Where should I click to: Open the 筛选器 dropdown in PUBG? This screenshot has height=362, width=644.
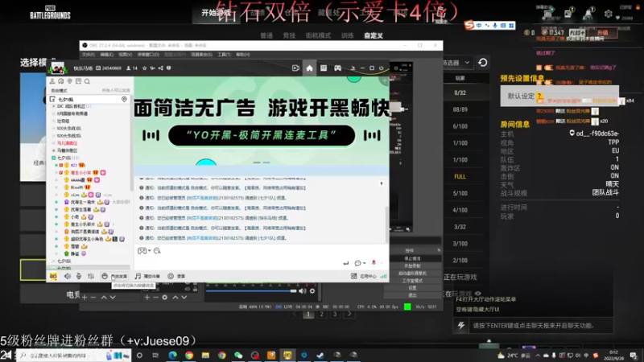coord(456,63)
